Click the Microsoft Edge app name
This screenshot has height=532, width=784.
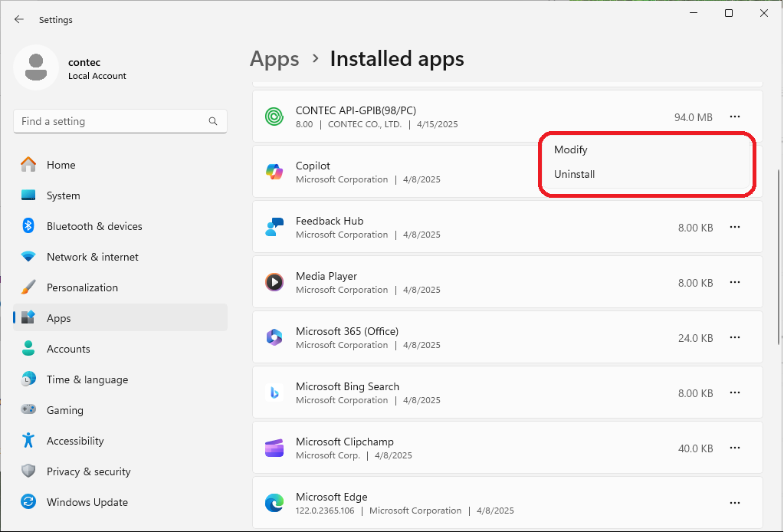332,497
